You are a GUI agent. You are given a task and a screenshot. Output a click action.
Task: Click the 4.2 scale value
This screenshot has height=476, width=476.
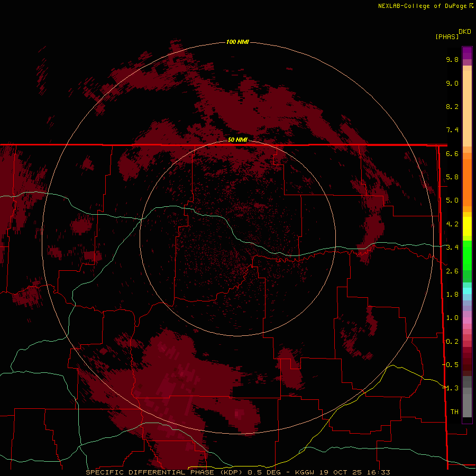pyautogui.click(x=452, y=224)
